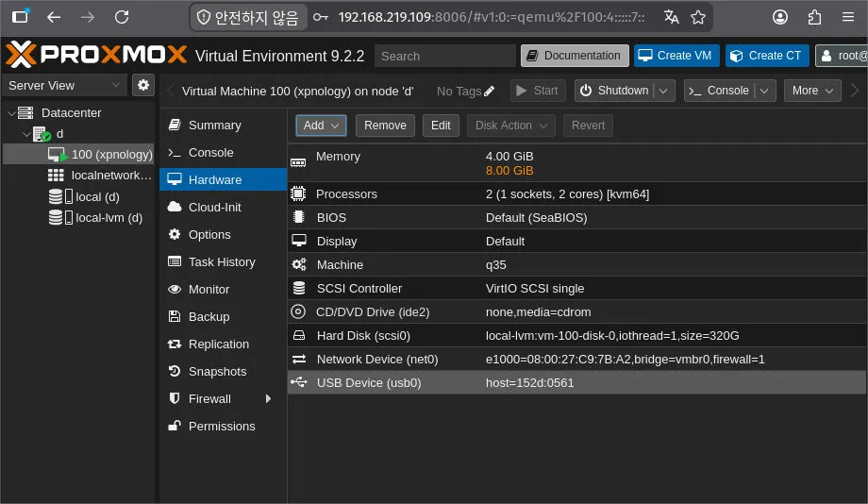Click the Memory row RAM icon
Viewport: 868px width, 504px height.
click(x=298, y=163)
